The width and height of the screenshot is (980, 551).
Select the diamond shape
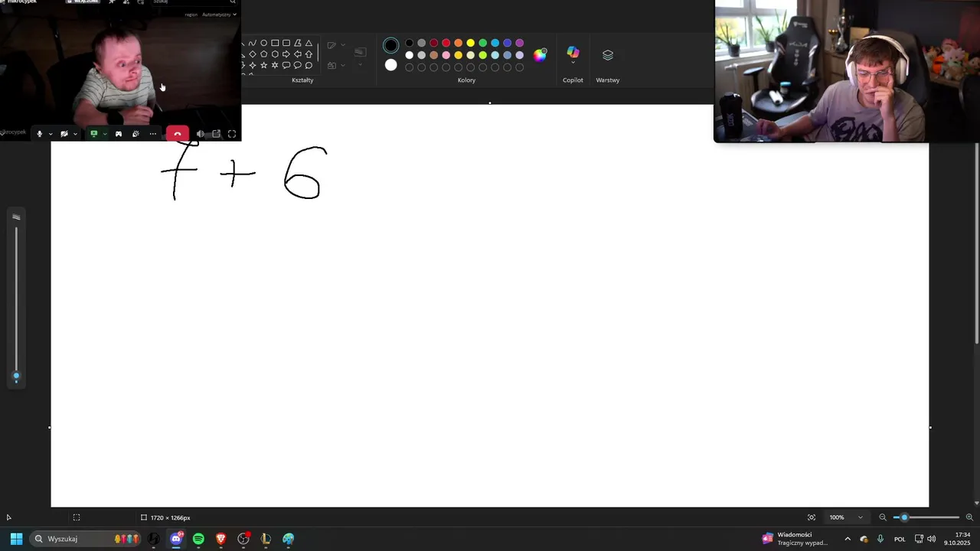[253, 54]
